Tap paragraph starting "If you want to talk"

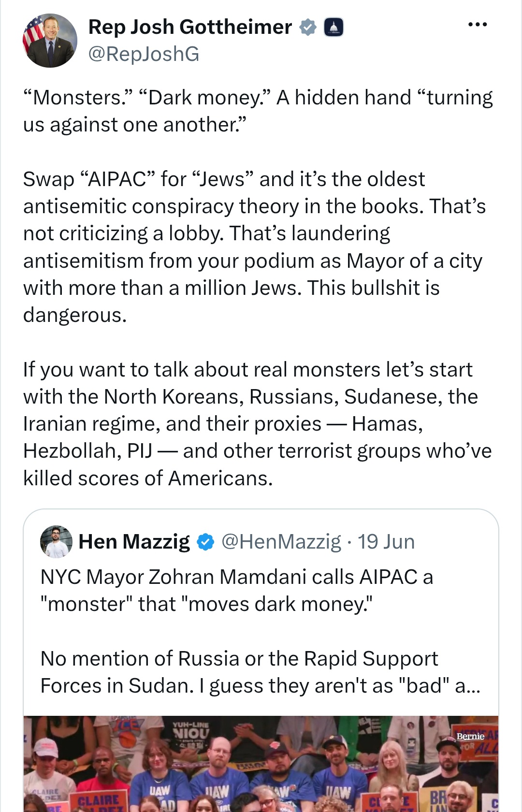258,424
